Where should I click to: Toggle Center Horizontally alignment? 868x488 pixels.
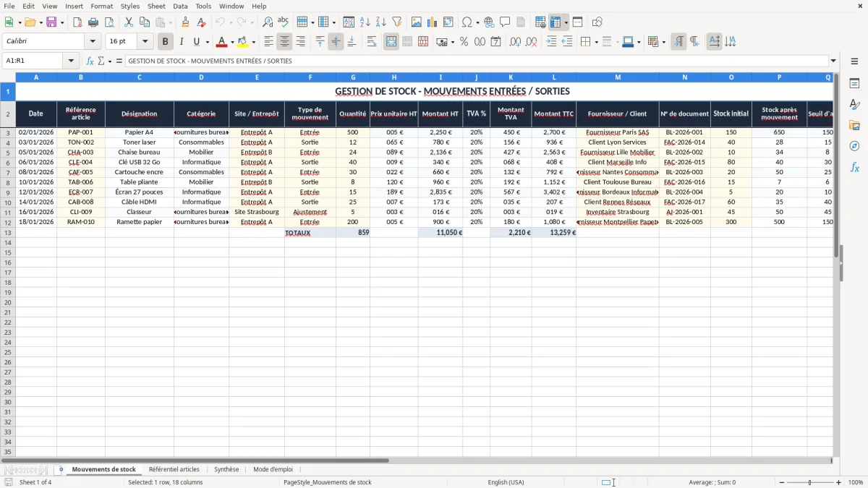pos(285,42)
